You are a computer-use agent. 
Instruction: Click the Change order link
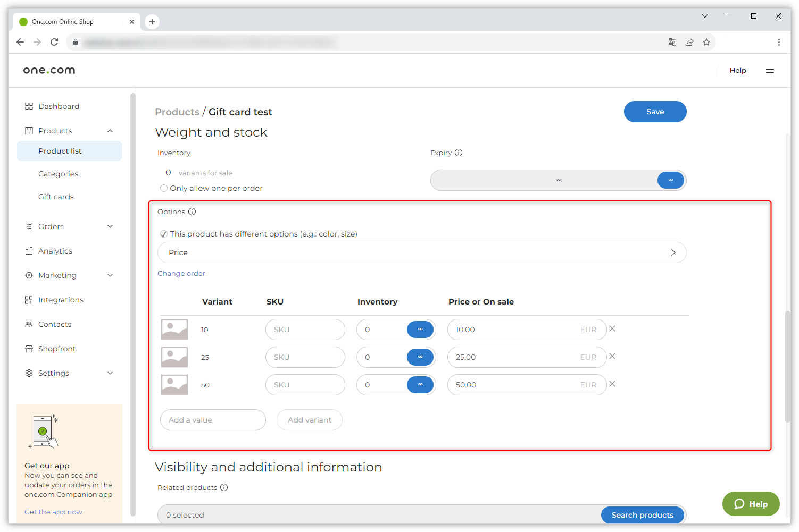(x=181, y=273)
